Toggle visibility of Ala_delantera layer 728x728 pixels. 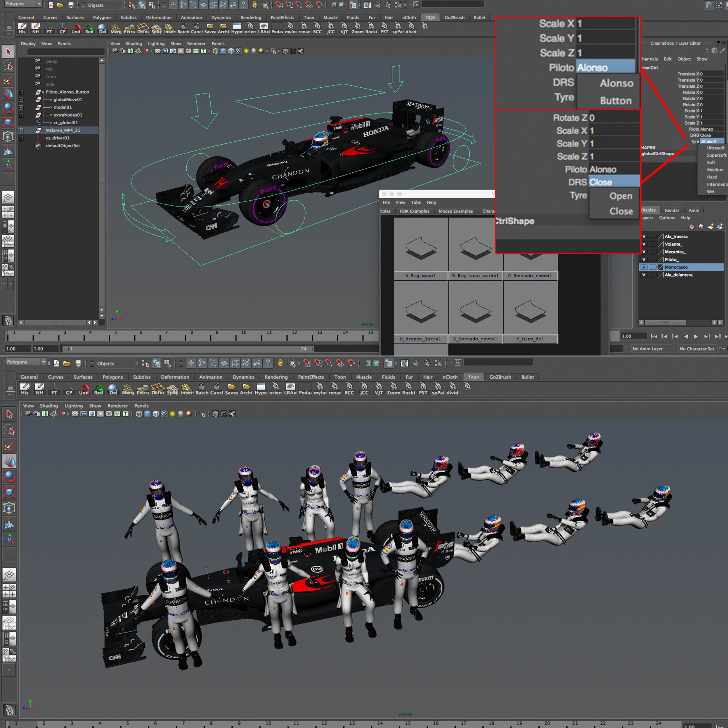point(644,275)
